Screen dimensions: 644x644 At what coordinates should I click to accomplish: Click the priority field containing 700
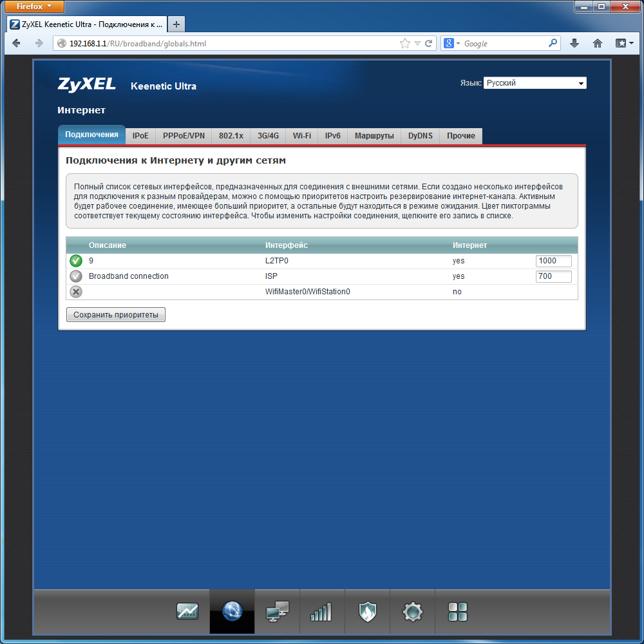(x=554, y=276)
